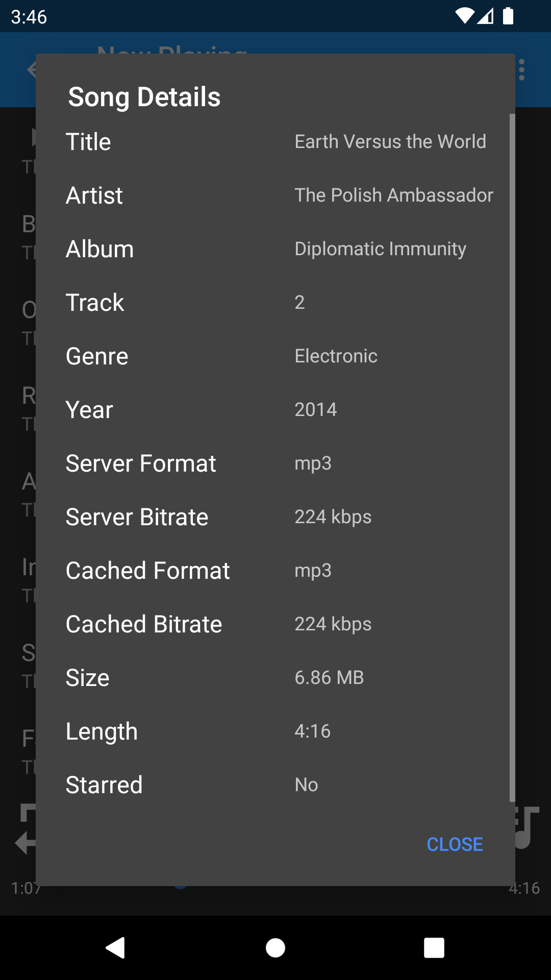Tap the music note icon behind the dialog

[x=528, y=827]
